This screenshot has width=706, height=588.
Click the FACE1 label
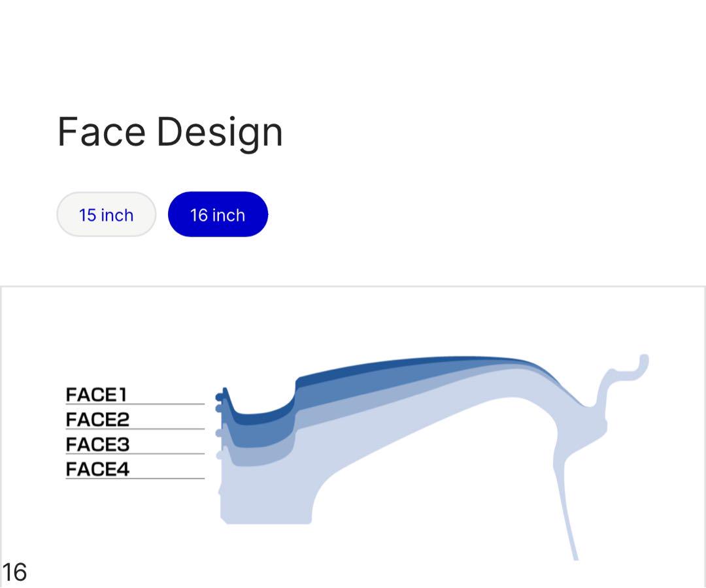(x=96, y=395)
